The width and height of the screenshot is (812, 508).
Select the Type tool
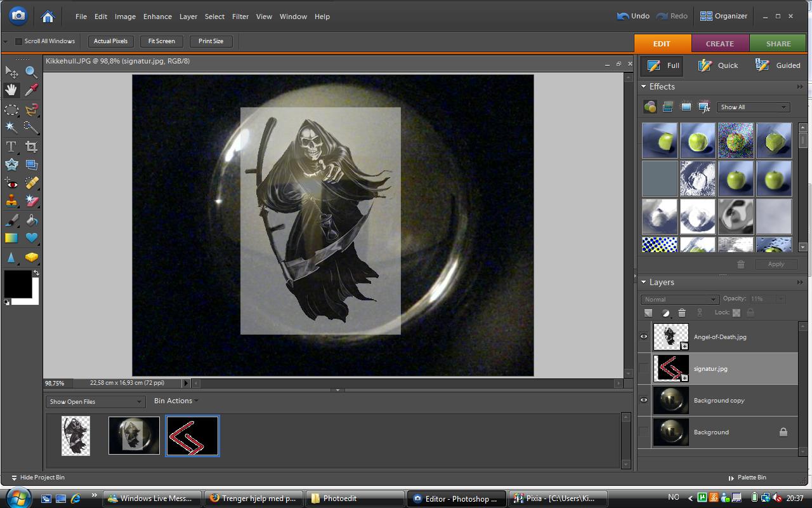(x=11, y=147)
